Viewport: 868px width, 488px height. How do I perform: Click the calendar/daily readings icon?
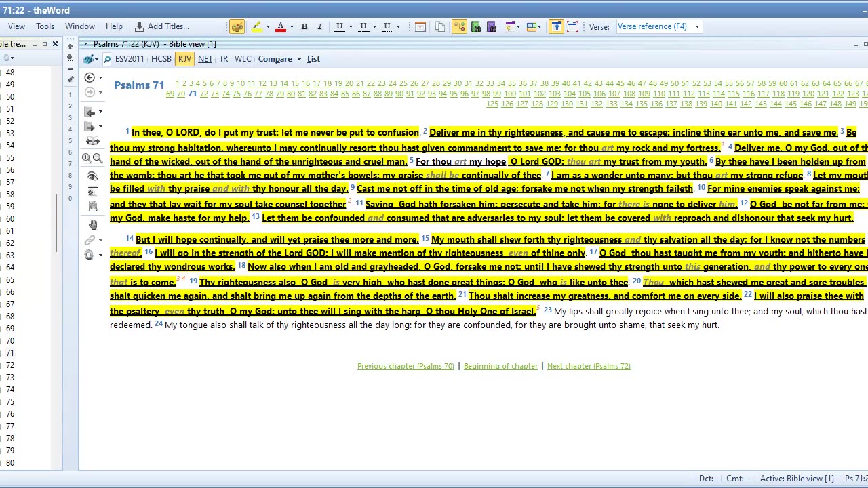click(x=420, y=26)
